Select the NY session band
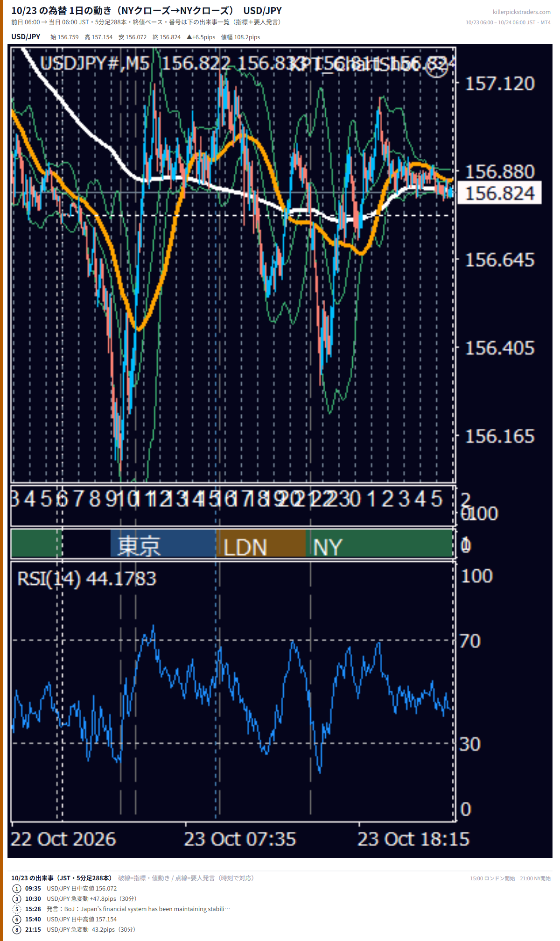The image size is (560, 941). pos(379,544)
